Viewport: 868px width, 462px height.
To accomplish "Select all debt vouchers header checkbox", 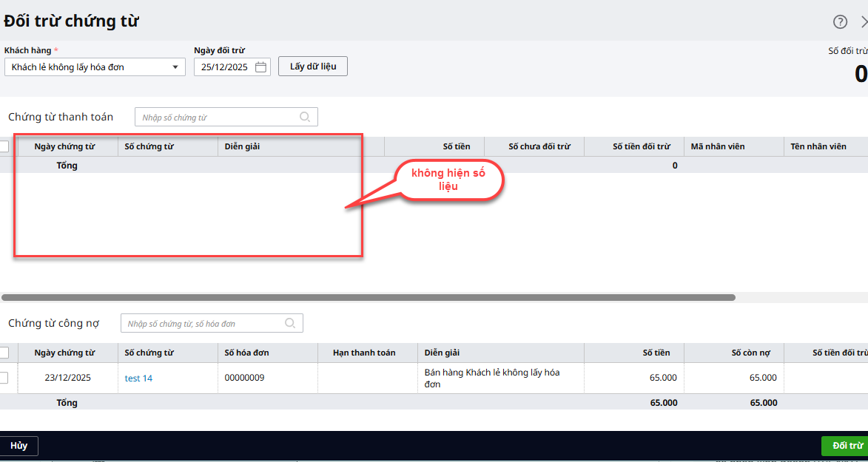I will (x=4, y=353).
